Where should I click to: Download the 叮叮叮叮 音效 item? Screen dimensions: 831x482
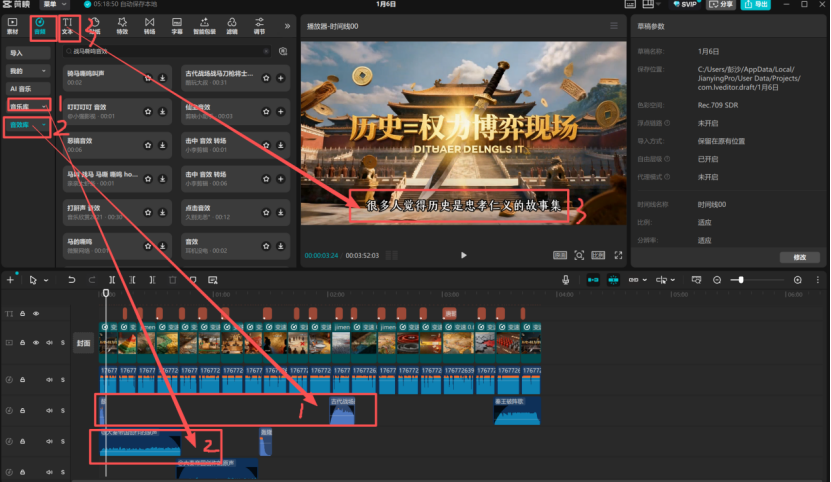163,111
